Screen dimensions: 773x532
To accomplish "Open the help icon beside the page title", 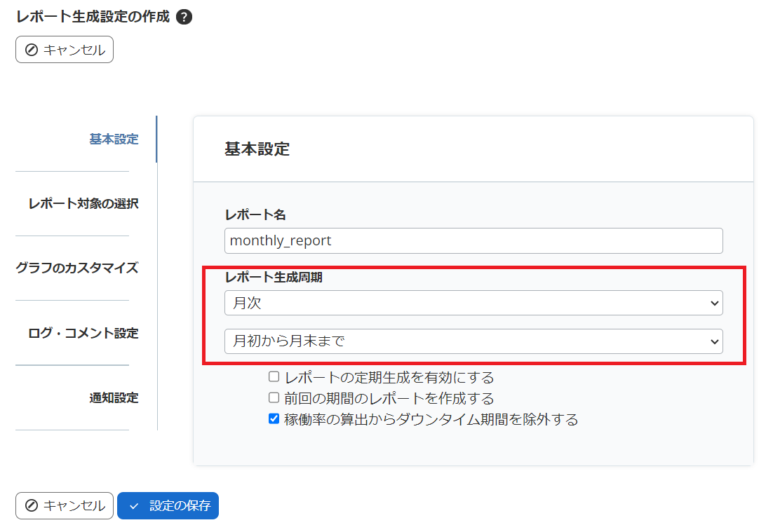I will (x=183, y=15).
